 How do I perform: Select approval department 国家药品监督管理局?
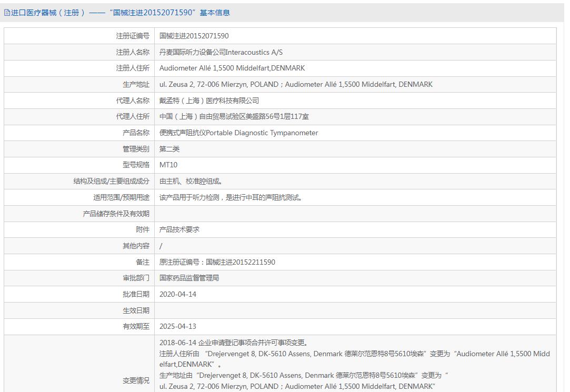189,278
